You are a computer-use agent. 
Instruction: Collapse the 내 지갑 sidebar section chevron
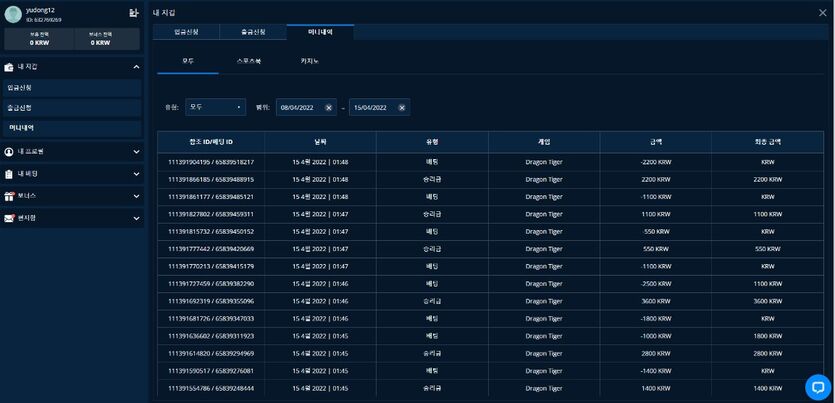pos(136,67)
